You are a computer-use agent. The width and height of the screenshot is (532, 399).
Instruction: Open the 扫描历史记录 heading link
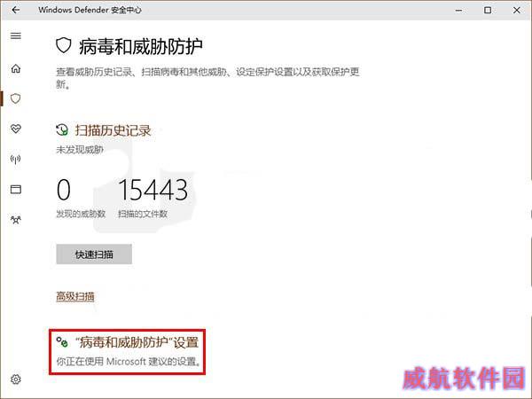tap(113, 130)
